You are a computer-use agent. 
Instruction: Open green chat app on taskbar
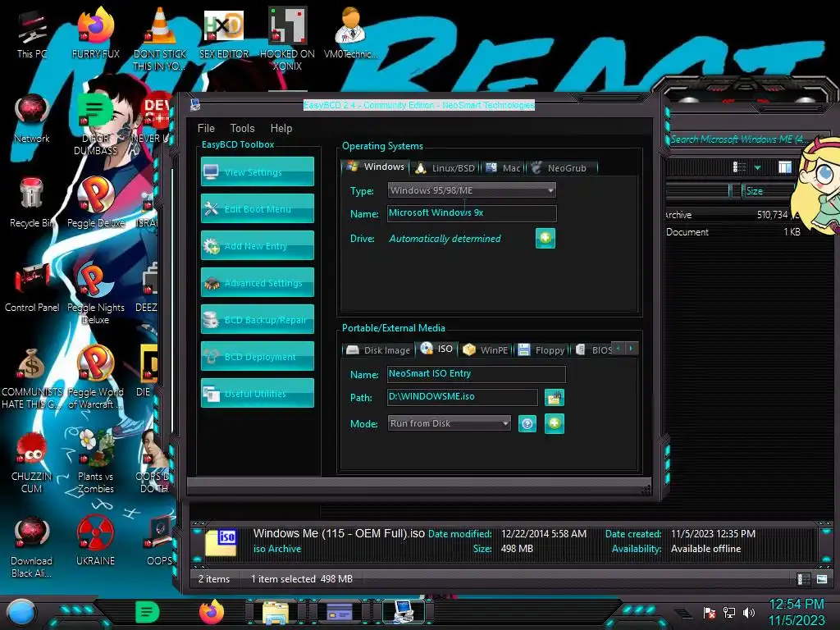pos(148,612)
